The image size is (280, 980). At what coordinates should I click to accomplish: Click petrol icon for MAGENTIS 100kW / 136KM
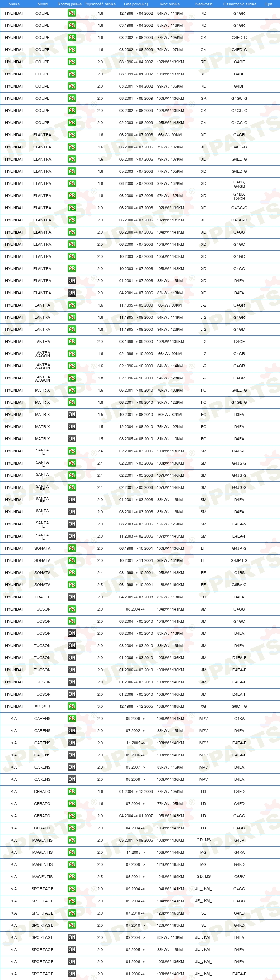[72, 840]
